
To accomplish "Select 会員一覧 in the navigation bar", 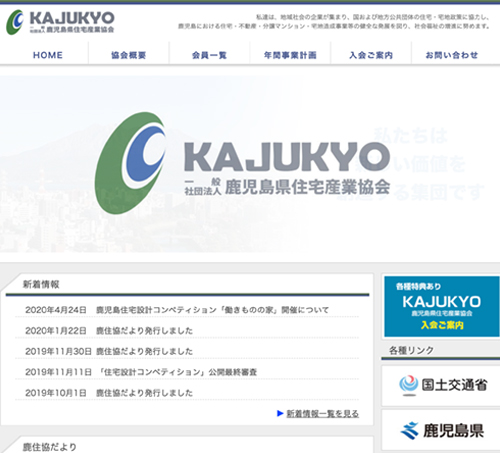I will [209, 55].
